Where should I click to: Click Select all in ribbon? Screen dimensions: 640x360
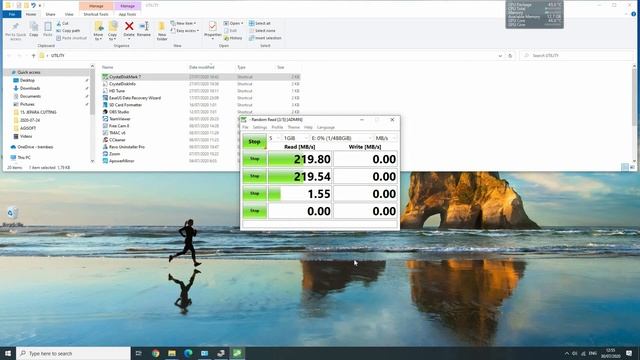[x=260, y=23]
